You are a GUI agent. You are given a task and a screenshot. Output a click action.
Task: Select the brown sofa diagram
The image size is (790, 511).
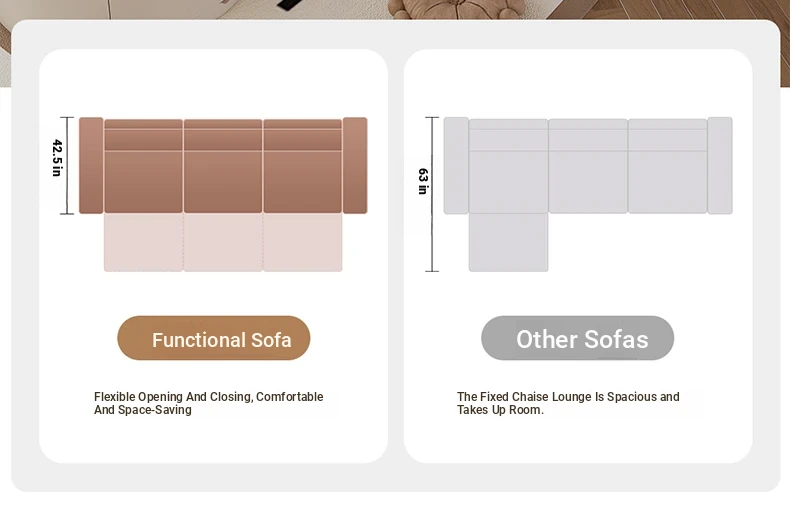[x=223, y=194]
